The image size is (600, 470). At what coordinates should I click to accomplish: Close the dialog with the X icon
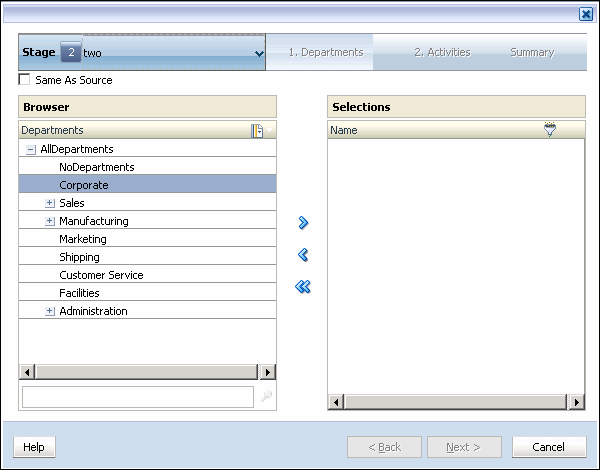586,15
